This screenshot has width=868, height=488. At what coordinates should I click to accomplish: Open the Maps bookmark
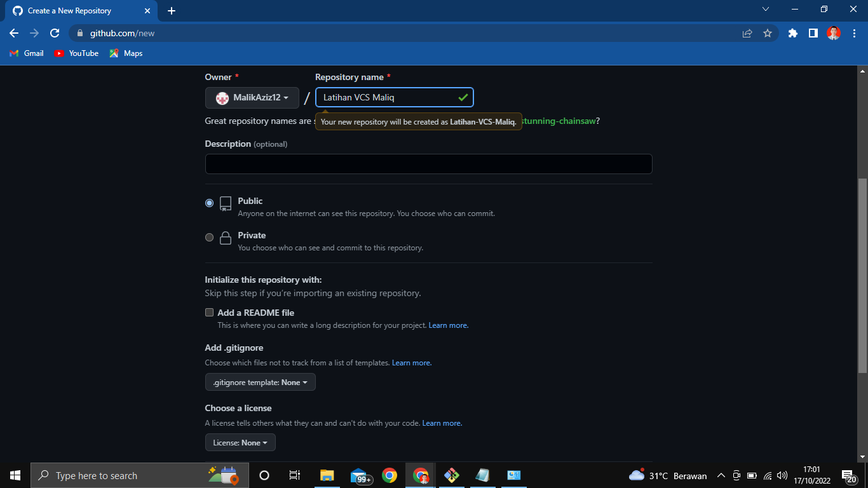pyautogui.click(x=126, y=53)
